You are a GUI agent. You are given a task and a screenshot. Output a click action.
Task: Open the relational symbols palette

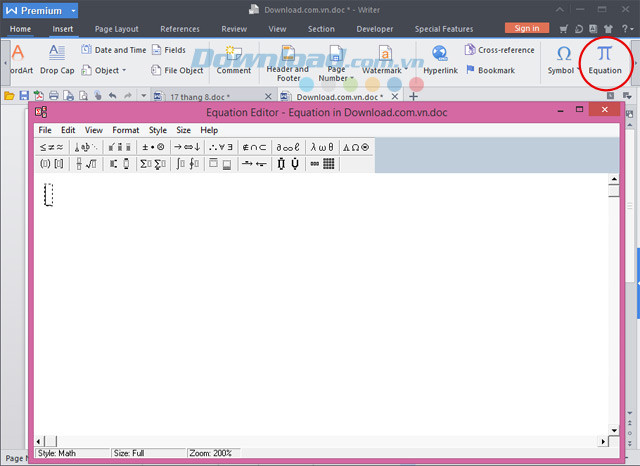pos(51,147)
